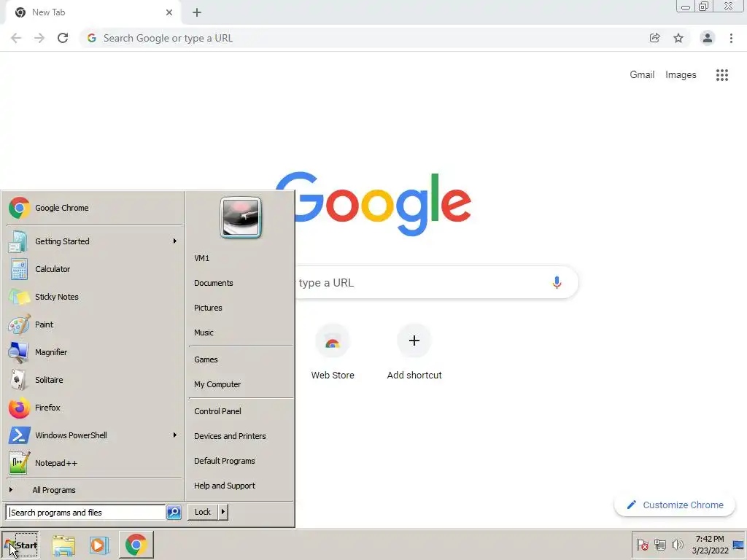Open the Images link

[x=681, y=75]
